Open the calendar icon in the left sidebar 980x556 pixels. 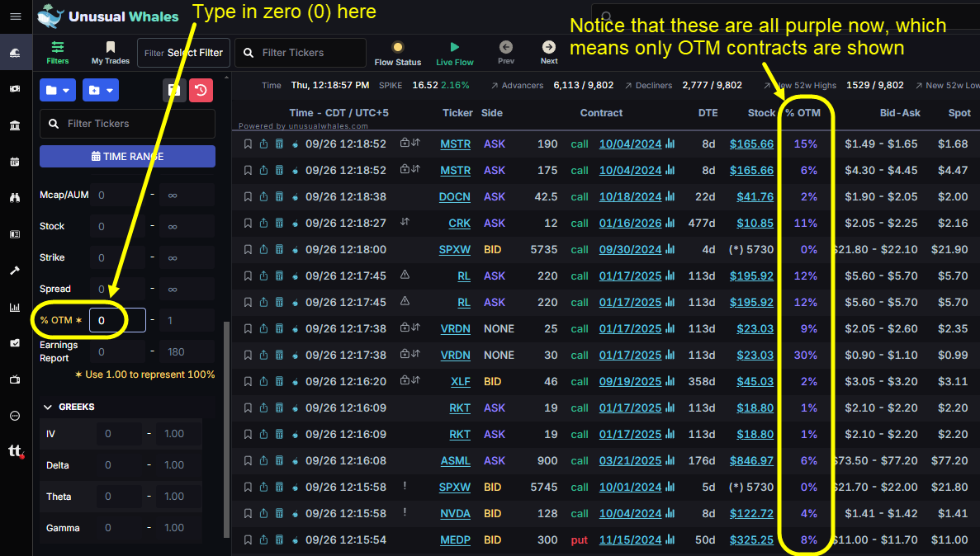pyautogui.click(x=15, y=162)
